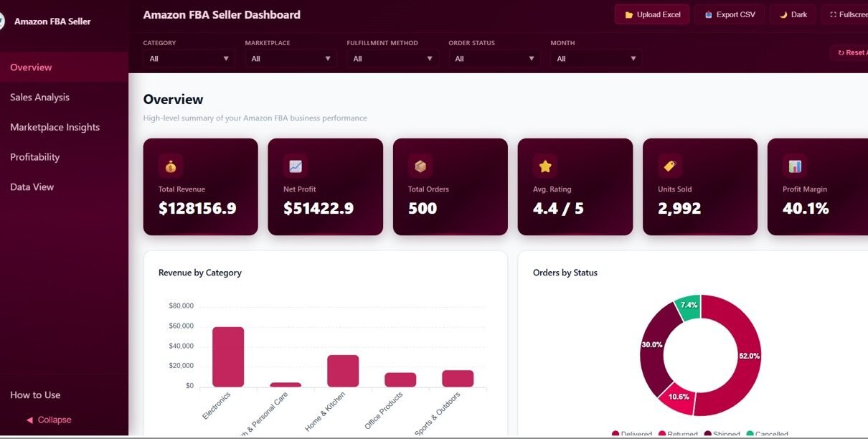The image size is (868, 439).
Task: Toggle Dark mode with the moon button
Action: 793,14
